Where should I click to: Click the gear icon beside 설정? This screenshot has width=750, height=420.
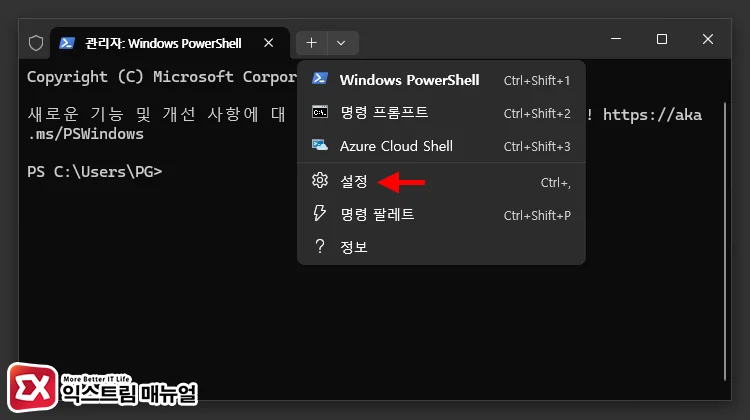point(320,181)
